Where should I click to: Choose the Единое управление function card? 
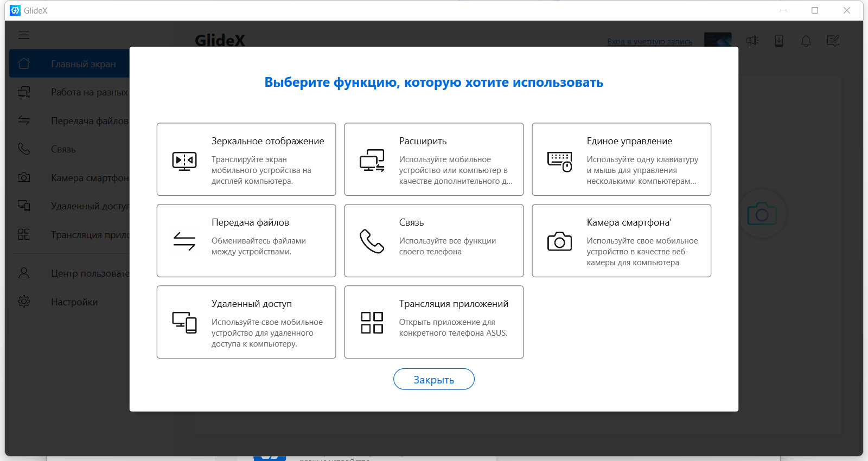pos(622,159)
